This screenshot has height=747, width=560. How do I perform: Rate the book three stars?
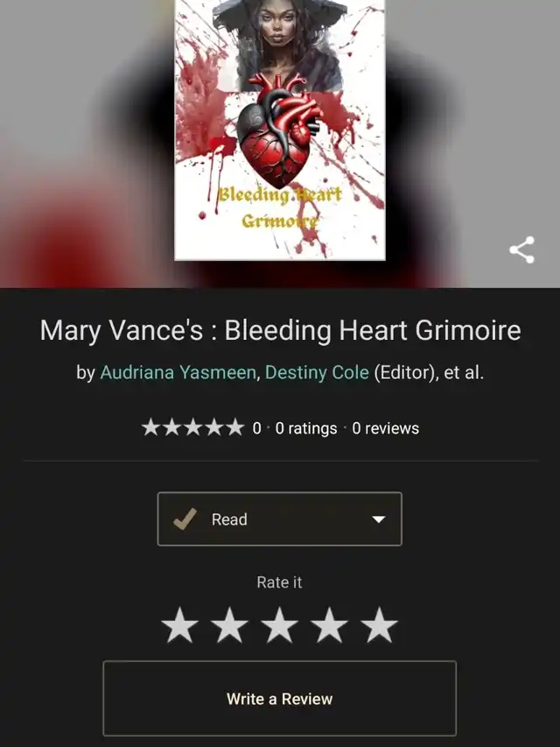(x=279, y=624)
